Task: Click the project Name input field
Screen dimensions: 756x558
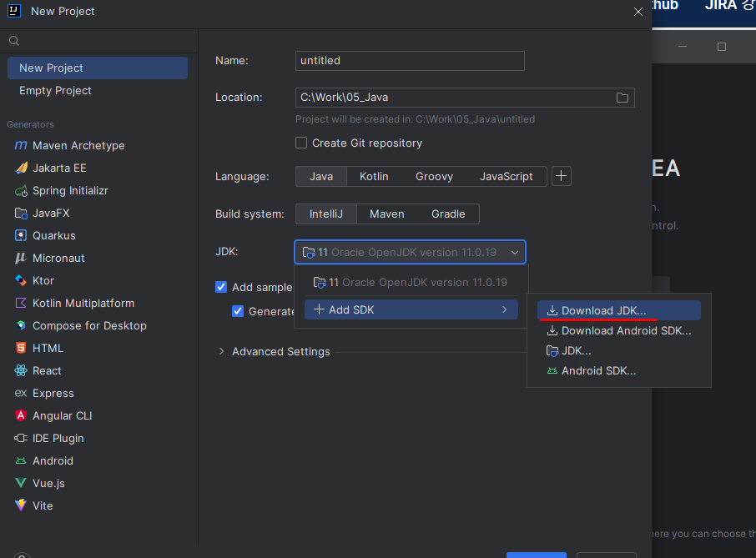Action: 410,61
